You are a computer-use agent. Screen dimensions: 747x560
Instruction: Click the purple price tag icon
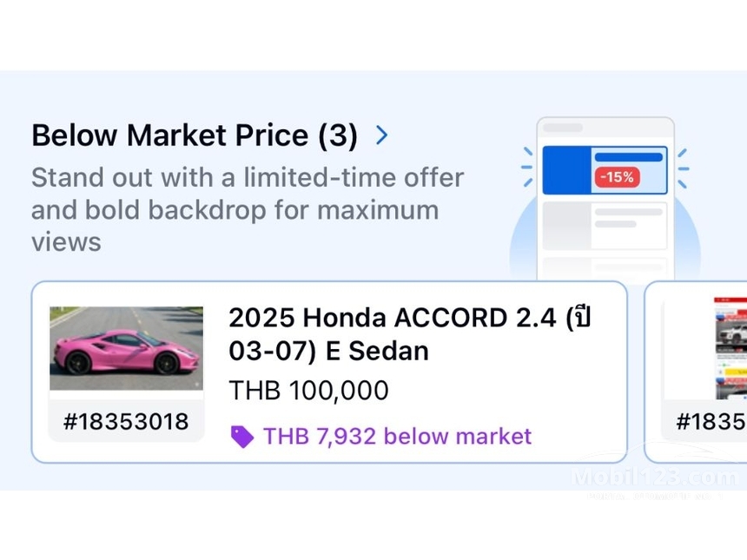point(242,437)
